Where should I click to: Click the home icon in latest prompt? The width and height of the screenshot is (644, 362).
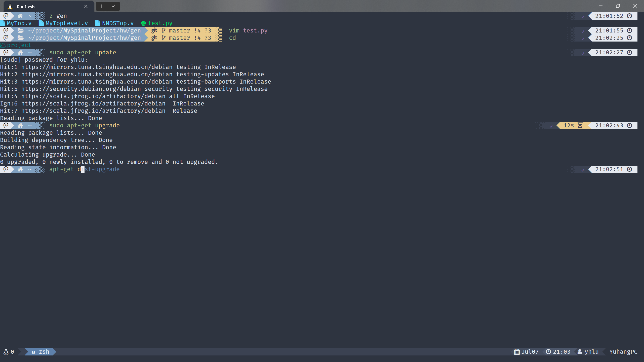coord(20,169)
